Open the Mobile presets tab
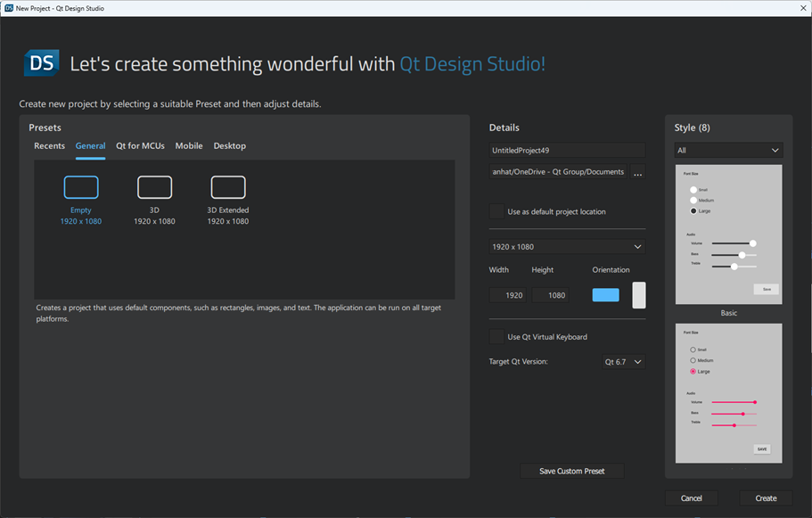 pyautogui.click(x=188, y=145)
